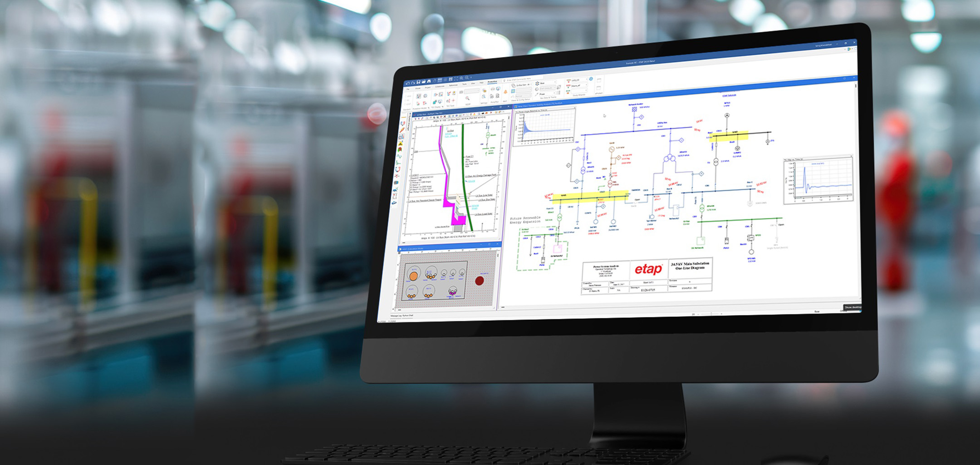
Task: Select the bottom Instrument radio button
Action: pos(405,104)
